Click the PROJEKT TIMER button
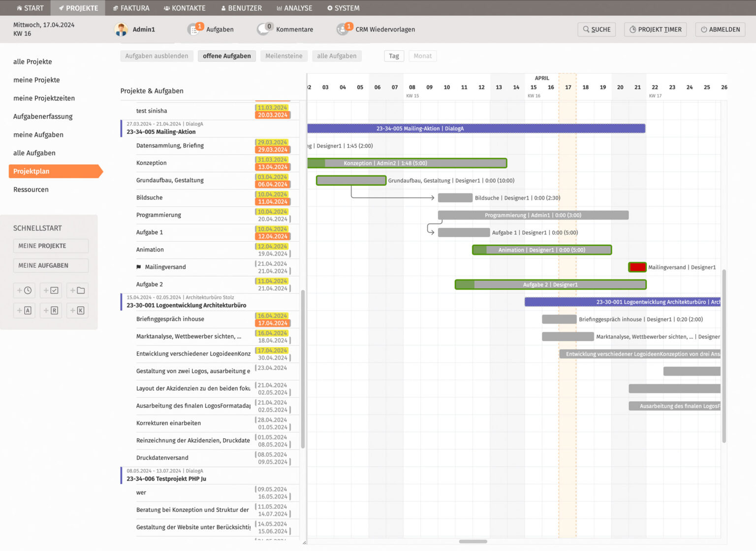Screen dimensions: 756x551 click(655, 29)
